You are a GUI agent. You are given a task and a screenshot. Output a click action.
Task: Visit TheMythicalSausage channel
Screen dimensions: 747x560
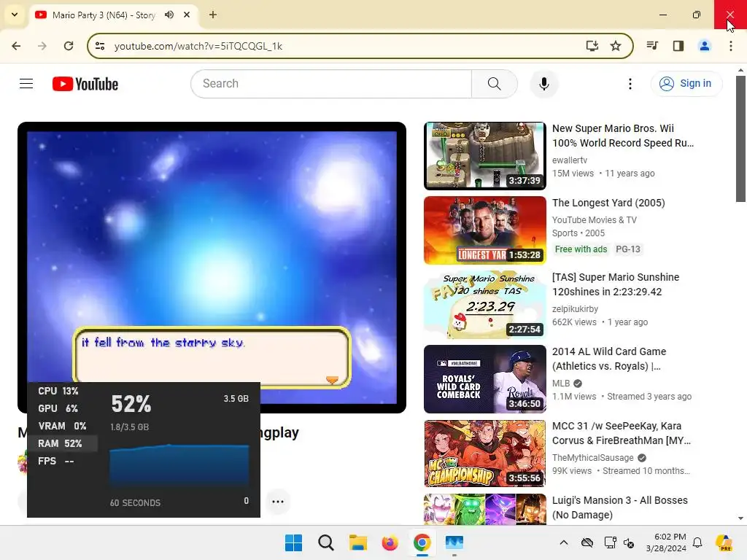592,458
